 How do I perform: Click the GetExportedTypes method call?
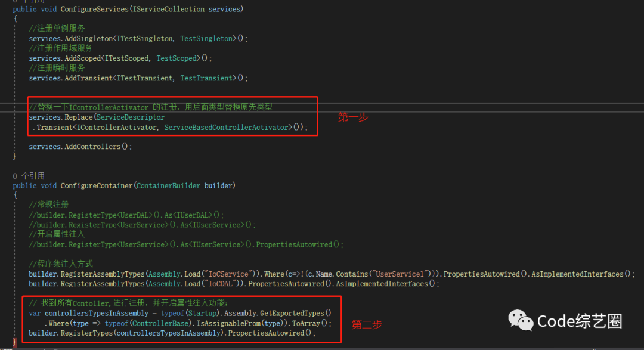(292, 313)
